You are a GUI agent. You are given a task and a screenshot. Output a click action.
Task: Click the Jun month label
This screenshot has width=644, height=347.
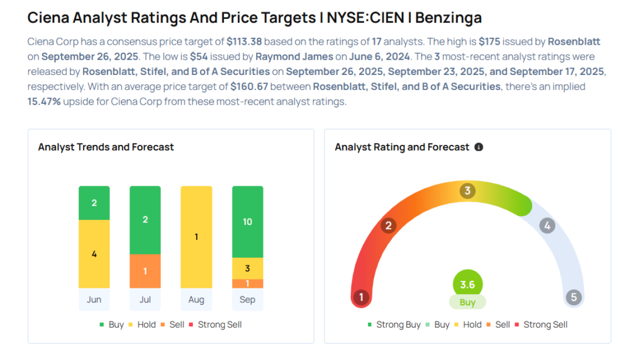[94, 300]
